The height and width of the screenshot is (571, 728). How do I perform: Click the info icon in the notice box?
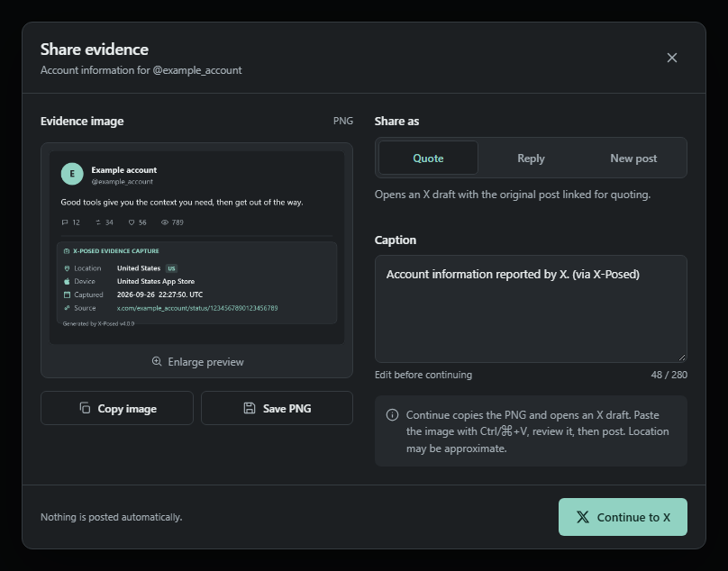pyautogui.click(x=392, y=414)
